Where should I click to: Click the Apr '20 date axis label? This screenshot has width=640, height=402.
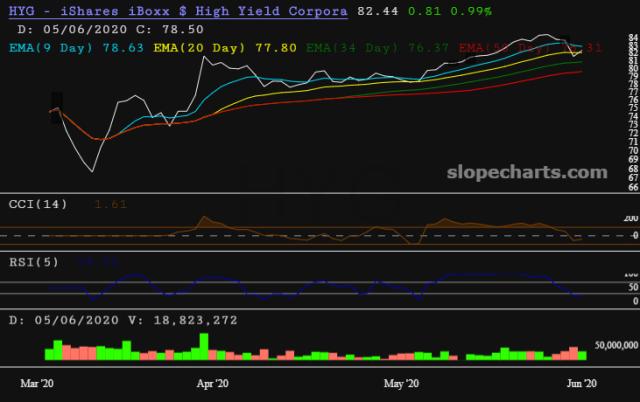pos(212,382)
